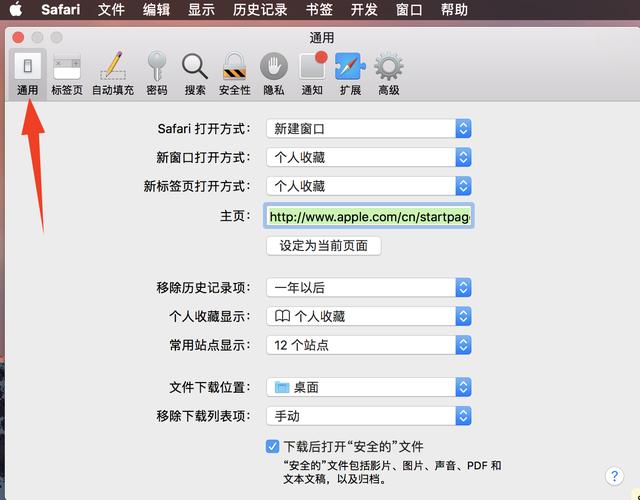Open the 密码 Passwords key pane

click(x=157, y=74)
